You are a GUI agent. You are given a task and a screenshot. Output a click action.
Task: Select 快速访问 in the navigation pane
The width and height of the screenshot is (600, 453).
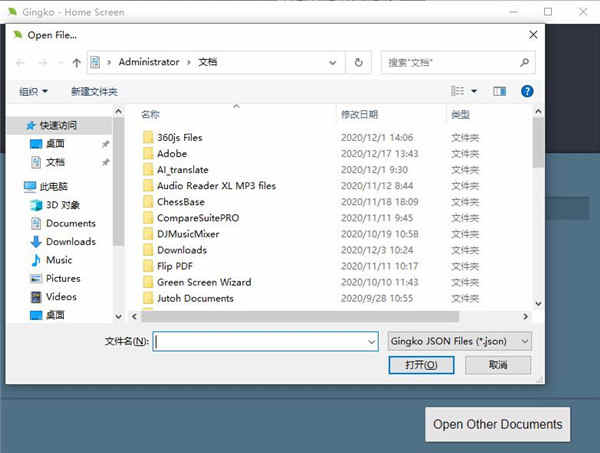tap(58, 125)
